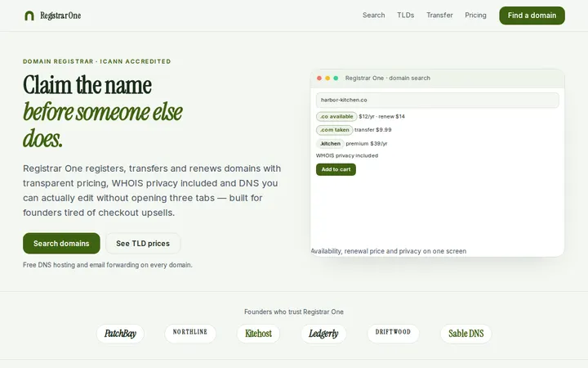Click the Add to cart button
Screen dimensions: 588x368
(336, 169)
